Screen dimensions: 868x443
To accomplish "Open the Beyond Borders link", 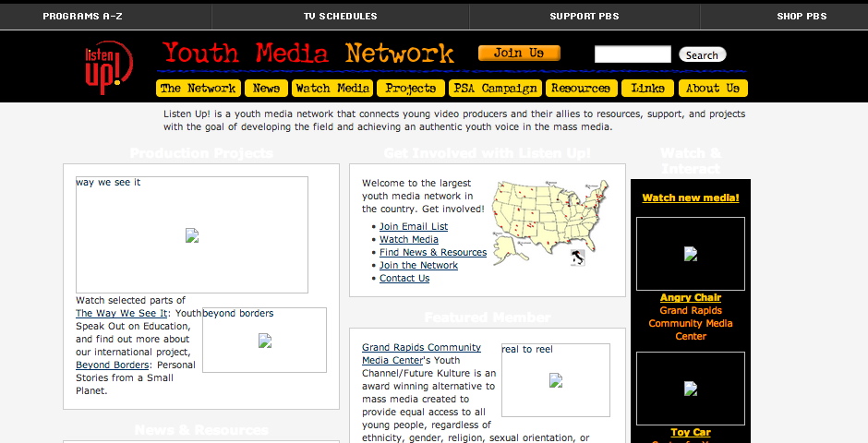I will [113, 365].
